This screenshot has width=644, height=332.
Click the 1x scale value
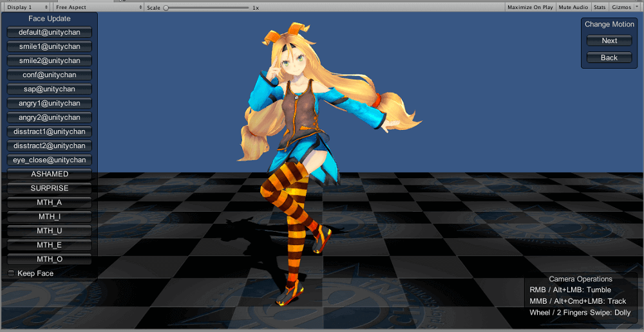coord(256,8)
